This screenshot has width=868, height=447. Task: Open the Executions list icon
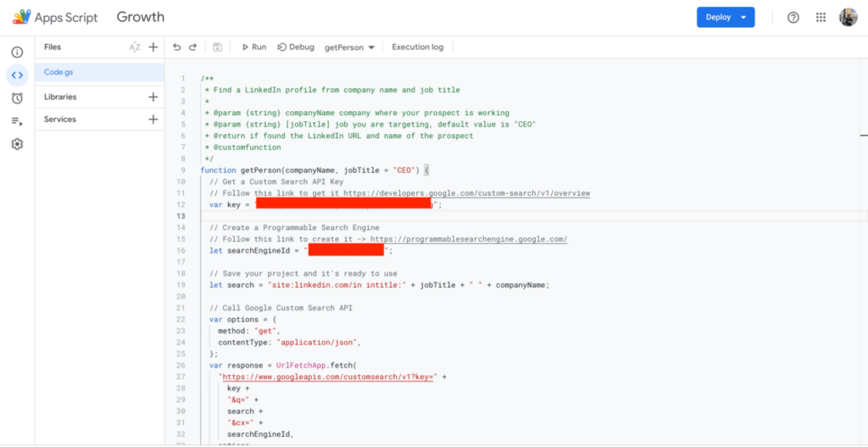click(x=17, y=120)
